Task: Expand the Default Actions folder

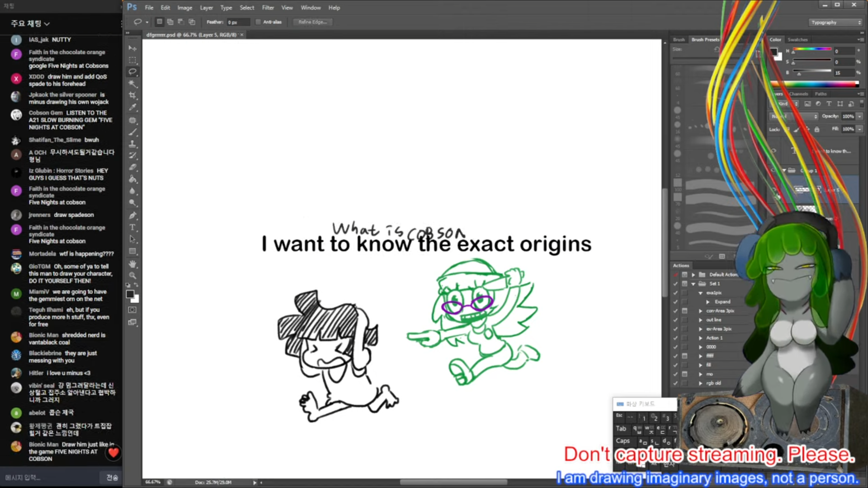Action: (x=693, y=275)
